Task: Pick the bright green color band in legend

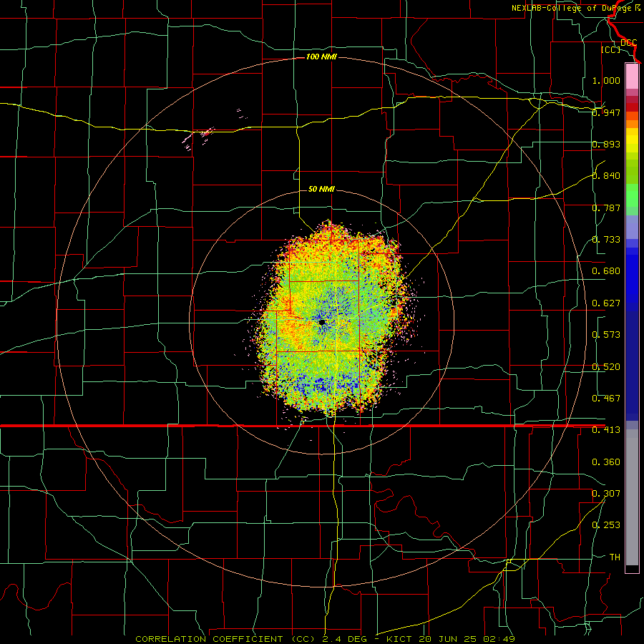Action: 632,195
